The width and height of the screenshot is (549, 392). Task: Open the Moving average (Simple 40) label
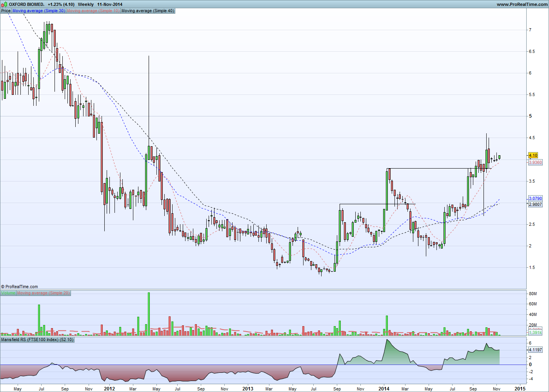pyautogui.click(x=148, y=11)
